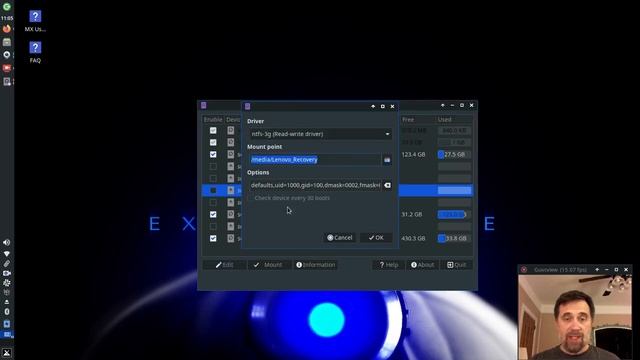Select the device icon in the 31.2 GB row
The height and width of the screenshot is (360, 640).
tap(231, 214)
